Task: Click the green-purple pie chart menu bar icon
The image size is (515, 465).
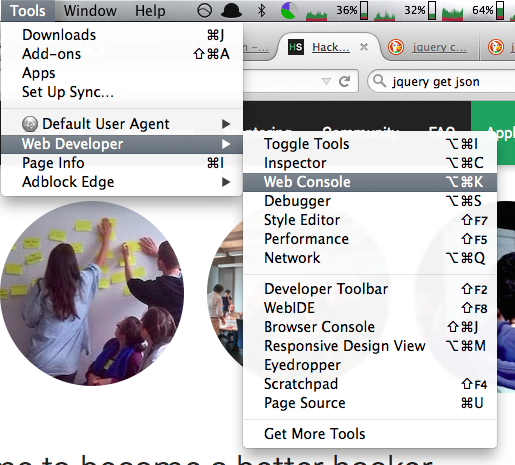Action: coord(289,10)
